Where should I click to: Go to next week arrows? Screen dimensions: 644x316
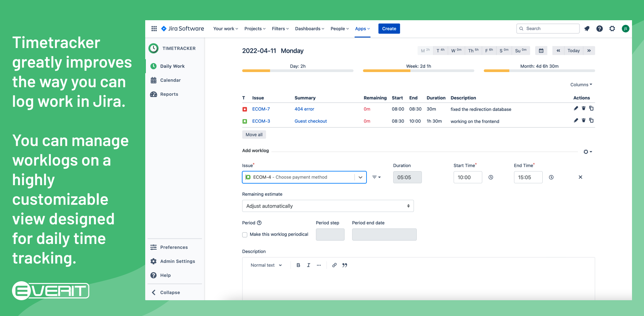click(x=589, y=51)
